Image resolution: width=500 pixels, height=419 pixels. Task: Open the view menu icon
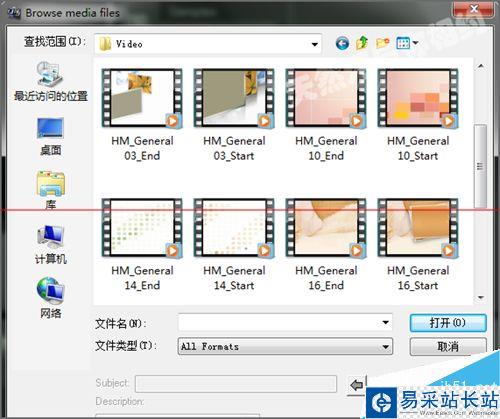pyautogui.click(x=407, y=43)
